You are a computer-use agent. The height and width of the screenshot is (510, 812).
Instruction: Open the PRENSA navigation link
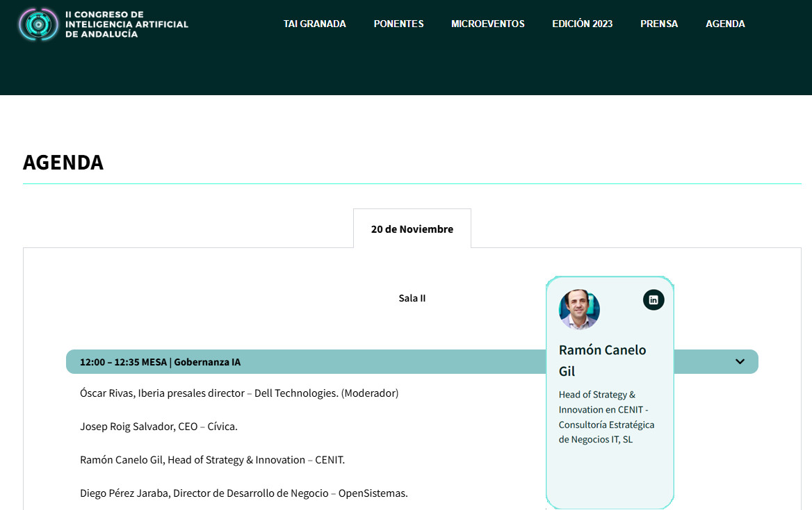click(659, 24)
